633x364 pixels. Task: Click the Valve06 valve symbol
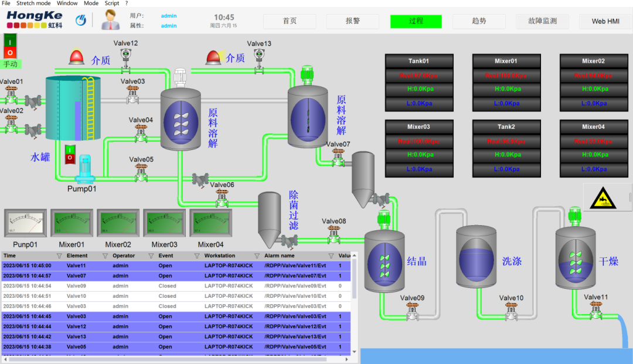[x=222, y=198]
